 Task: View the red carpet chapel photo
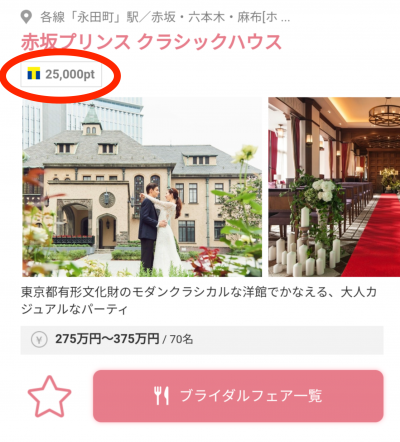point(334,187)
